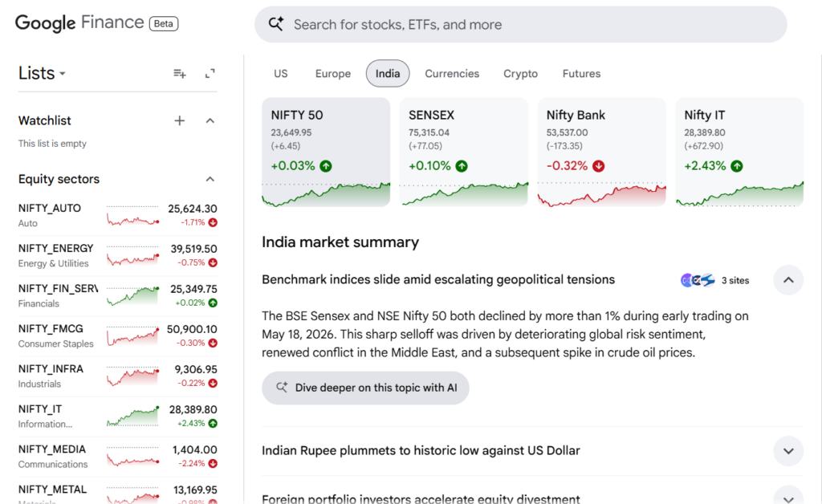This screenshot has height=504, width=822.
Task: Click the AI search sparkle icon
Action: [276, 24]
